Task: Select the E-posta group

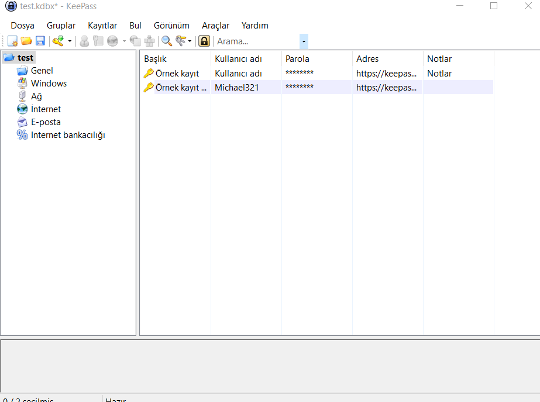Action: 45,122
